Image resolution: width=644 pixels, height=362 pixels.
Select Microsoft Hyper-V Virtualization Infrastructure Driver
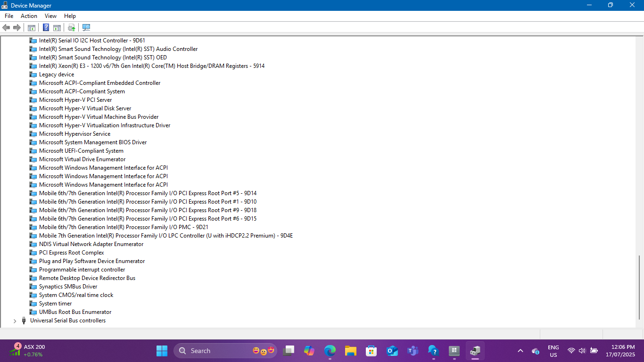click(105, 125)
